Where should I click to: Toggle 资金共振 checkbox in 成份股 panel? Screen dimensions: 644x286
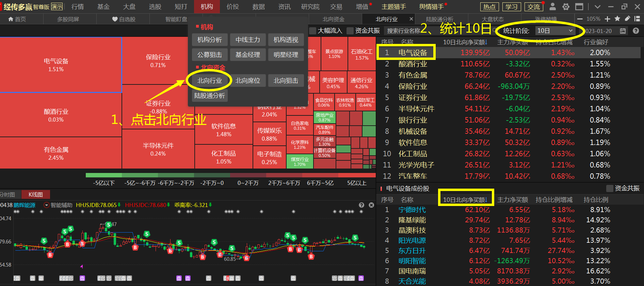610,188
